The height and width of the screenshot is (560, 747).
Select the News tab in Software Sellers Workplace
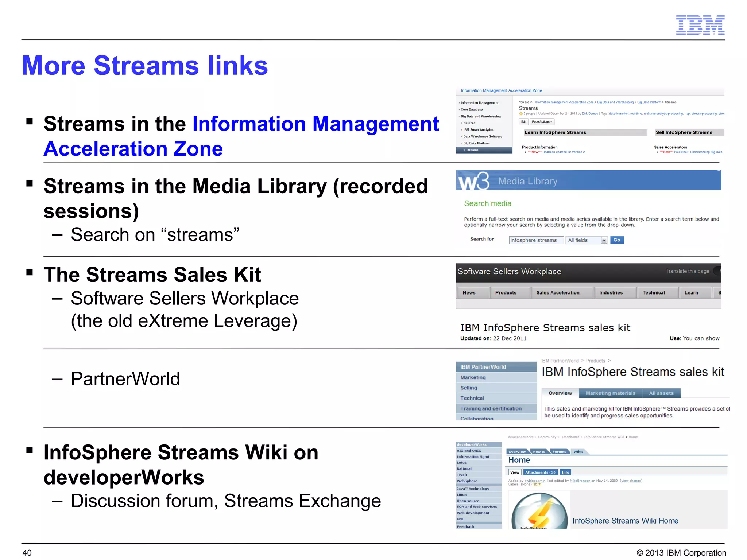pos(473,292)
